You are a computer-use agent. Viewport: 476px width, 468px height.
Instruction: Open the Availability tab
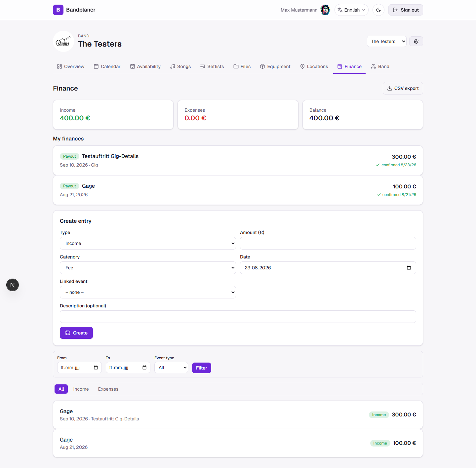tap(145, 66)
